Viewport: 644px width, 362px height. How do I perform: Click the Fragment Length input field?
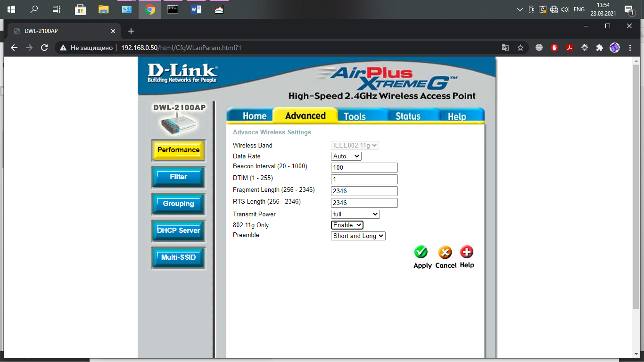tap(364, 191)
